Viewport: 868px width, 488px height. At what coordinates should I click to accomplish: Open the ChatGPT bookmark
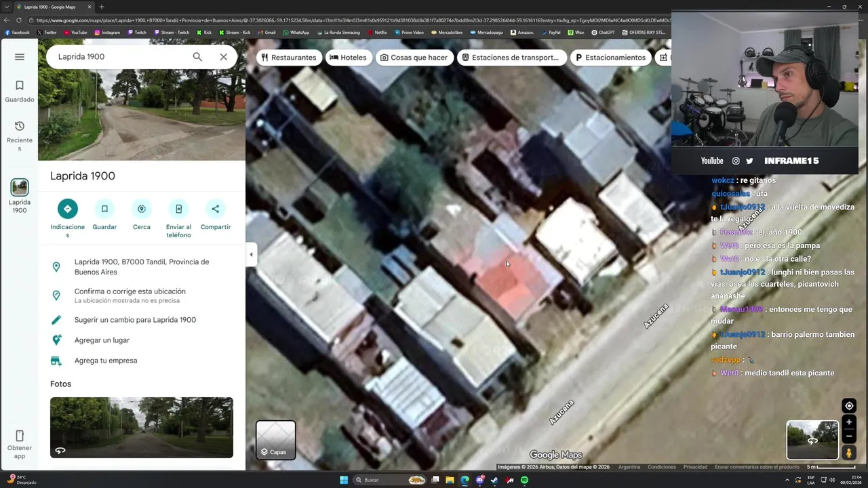603,33
